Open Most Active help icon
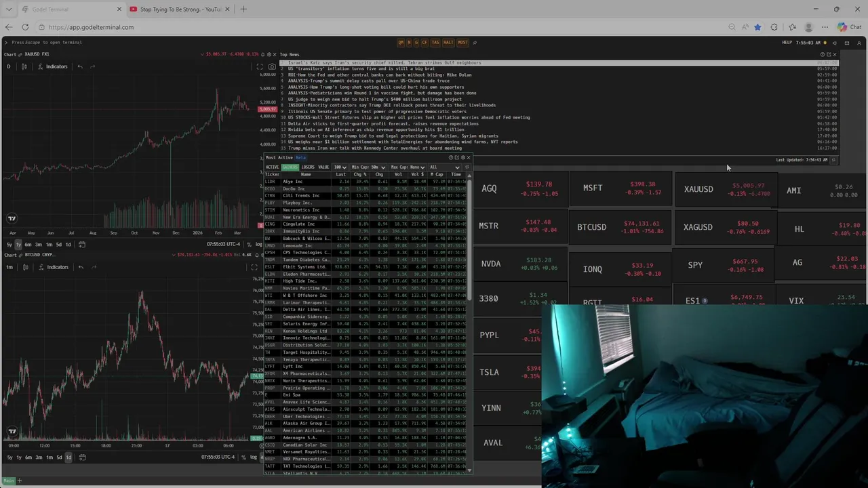This screenshot has width=868, height=488. (450, 158)
